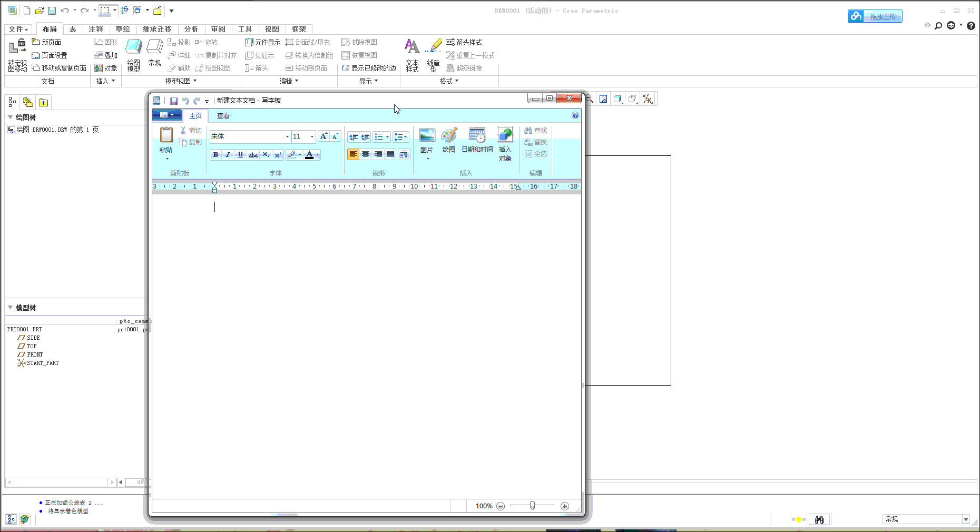This screenshot has width=980, height=532.
Task: Toggle underline formatting in WordPad
Action: click(x=240, y=155)
